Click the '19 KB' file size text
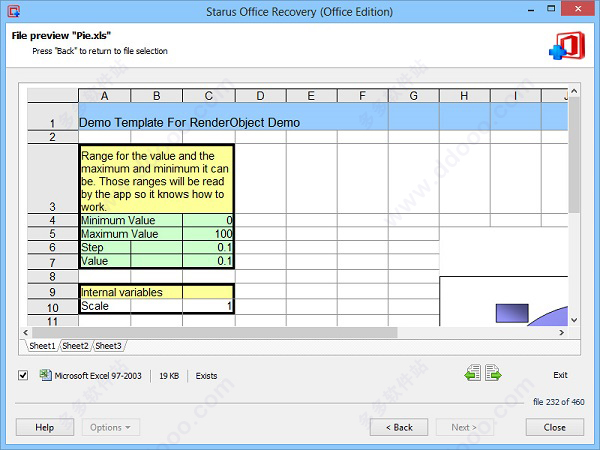This screenshot has height=450, width=600. tap(169, 376)
